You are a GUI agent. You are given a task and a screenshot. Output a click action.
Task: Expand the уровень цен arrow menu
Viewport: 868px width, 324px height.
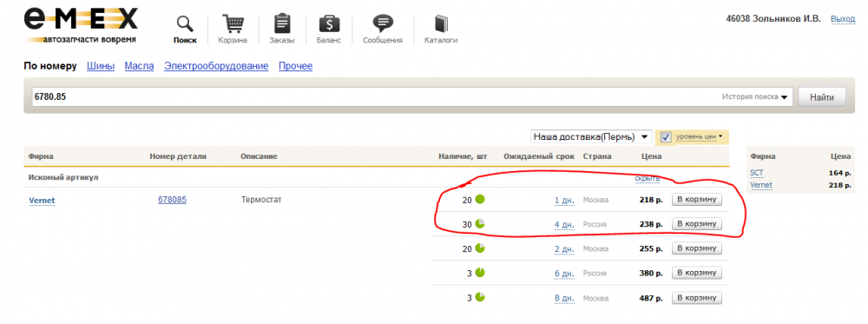pos(720,136)
